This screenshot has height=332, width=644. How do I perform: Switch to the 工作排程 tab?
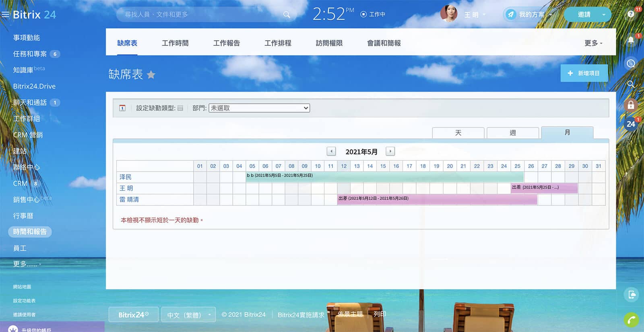pyautogui.click(x=278, y=43)
